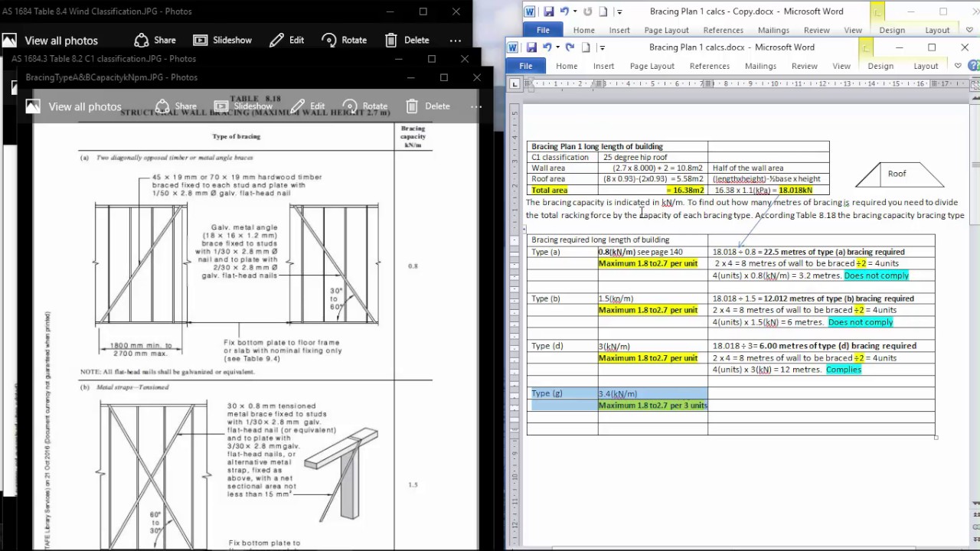The width and height of the screenshot is (980, 551).
Task: Edit the BracingTypeA&B photo
Action: tap(308, 106)
